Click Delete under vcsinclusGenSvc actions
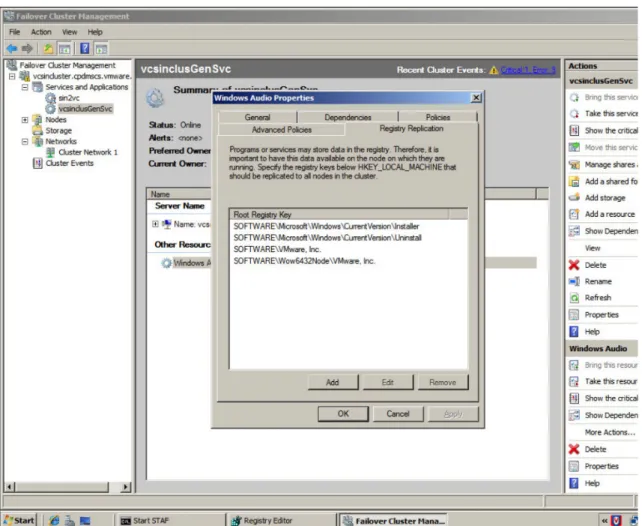 [x=588, y=265]
